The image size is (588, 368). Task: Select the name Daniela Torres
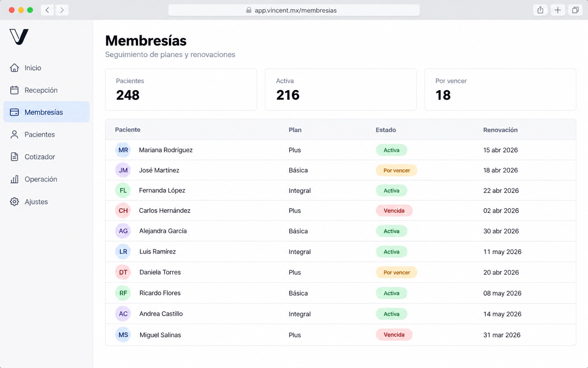160,272
